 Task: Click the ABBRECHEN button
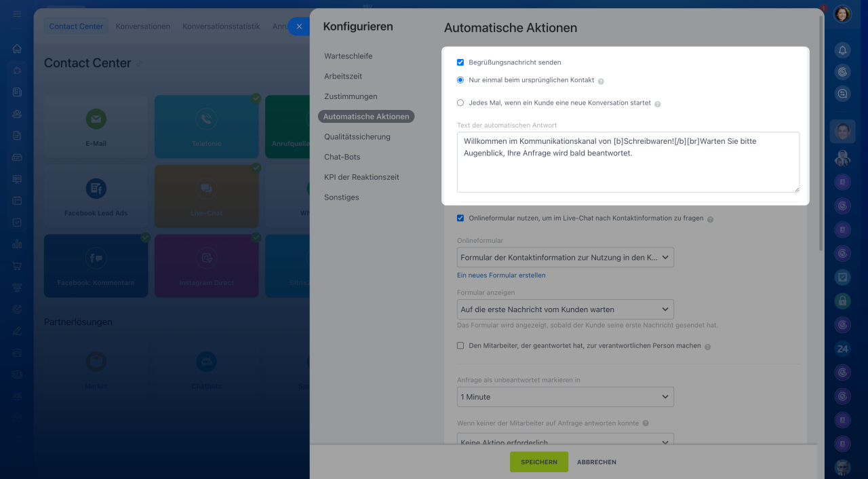pyautogui.click(x=597, y=462)
